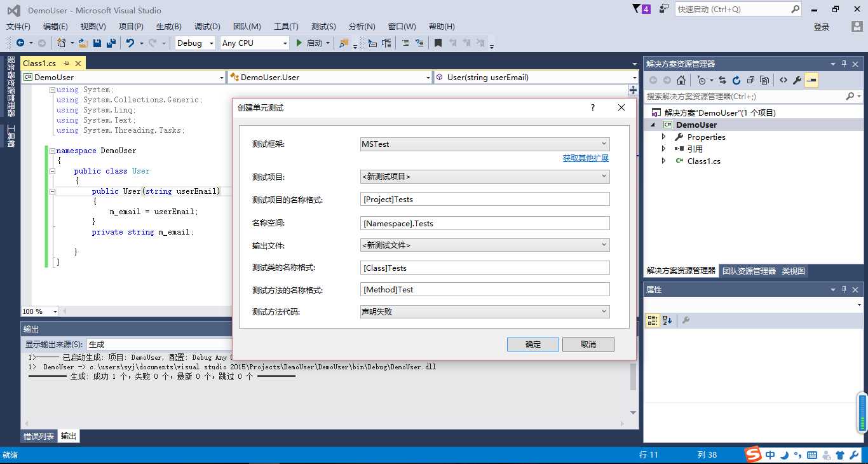
Task: Open the 测试(S) menu
Action: 323,27
